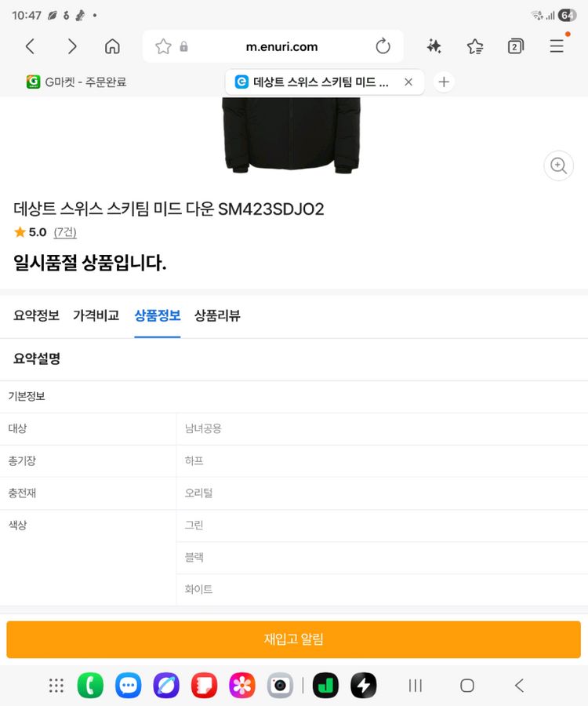This screenshot has height=706, width=588.
Task: Open the bookmarks list star icon
Action: (x=474, y=46)
